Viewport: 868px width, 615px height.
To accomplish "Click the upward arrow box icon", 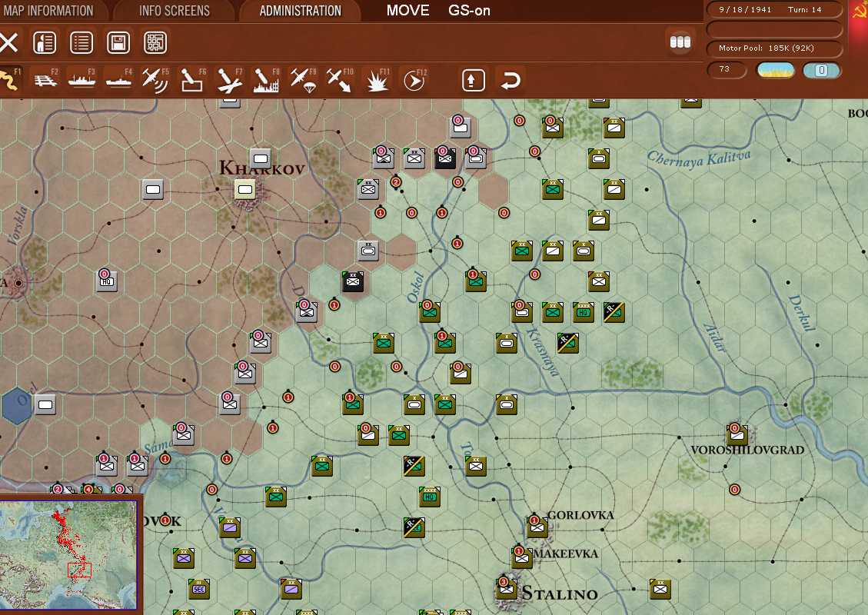I will coord(474,80).
